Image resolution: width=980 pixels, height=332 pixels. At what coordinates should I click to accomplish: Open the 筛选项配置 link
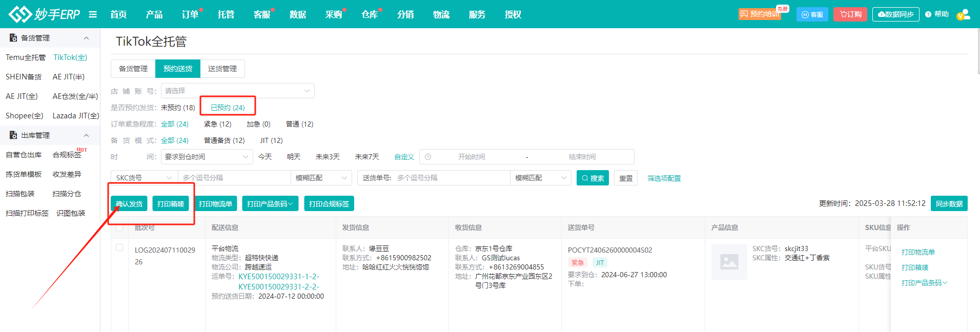click(664, 178)
